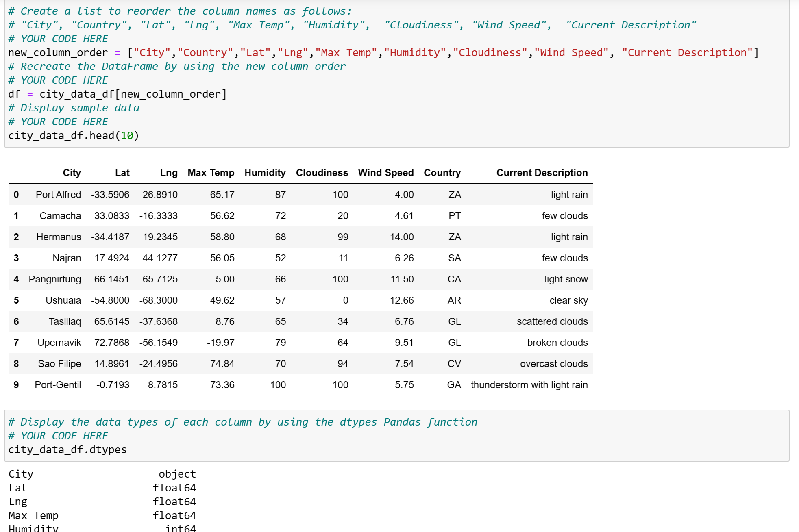
Task: Click the Upernavik city cell
Action: 59,343
